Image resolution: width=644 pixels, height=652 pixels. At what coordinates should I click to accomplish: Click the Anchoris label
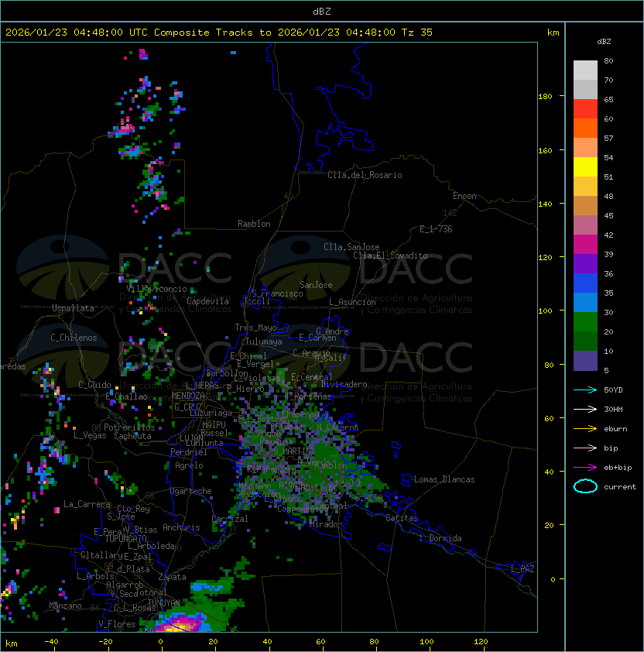pos(181,527)
